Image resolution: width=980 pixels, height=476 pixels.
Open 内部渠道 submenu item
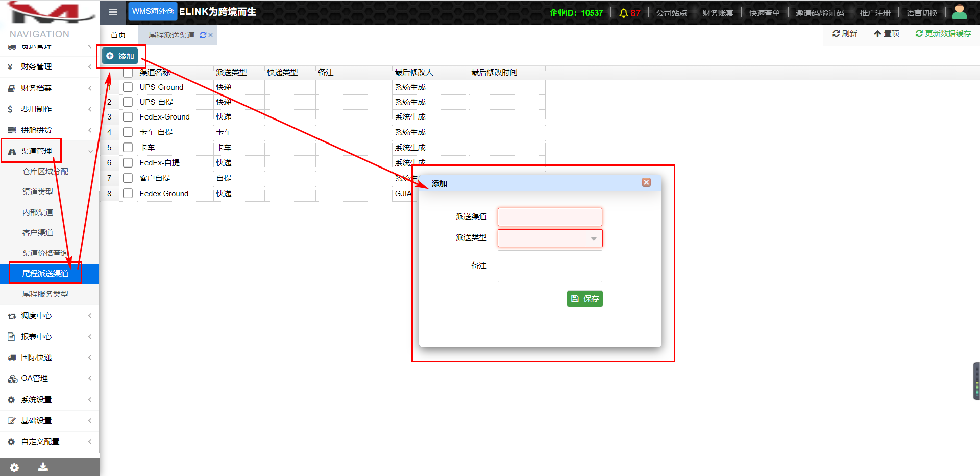point(38,212)
